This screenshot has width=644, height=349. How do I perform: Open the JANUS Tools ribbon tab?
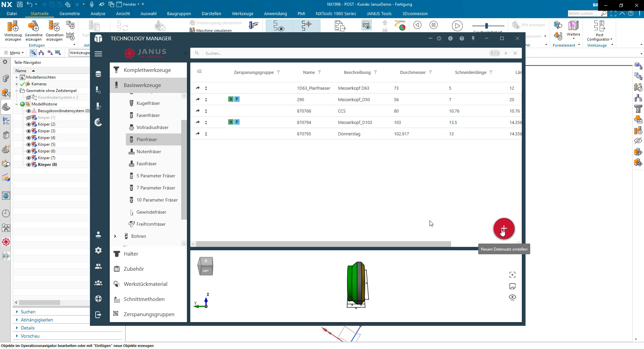pyautogui.click(x=379, y=13)
